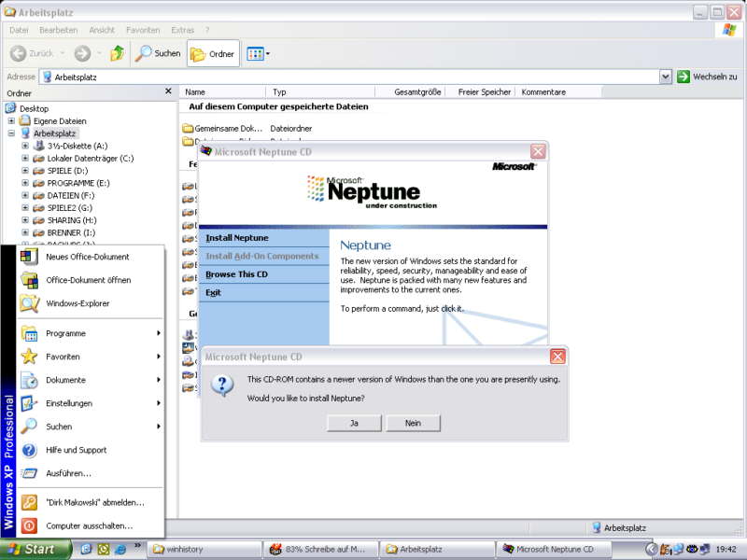Click Nein in the Neptune dialog
Screen dimensions: 747x560
413,423
